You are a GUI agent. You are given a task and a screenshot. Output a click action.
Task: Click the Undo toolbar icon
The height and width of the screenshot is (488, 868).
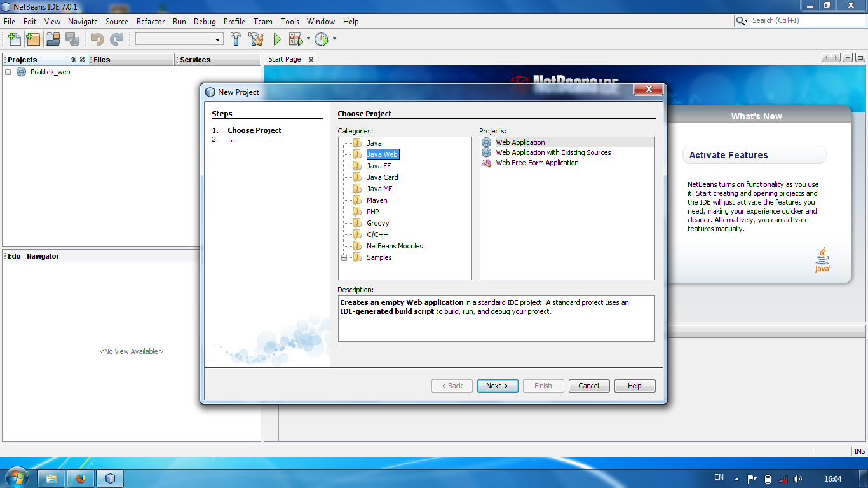[x=97, y=39]
